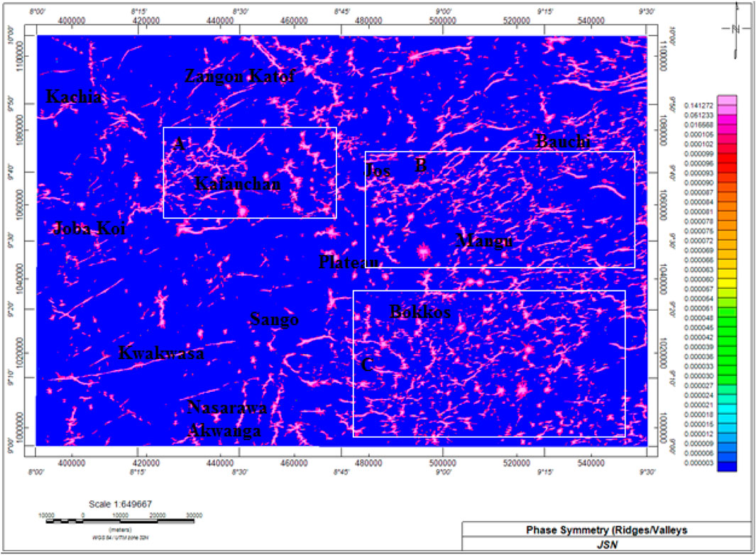Viewport: 756px width, 555px height.
Task: Click the letter A region marker
Action: pos(178,143)
